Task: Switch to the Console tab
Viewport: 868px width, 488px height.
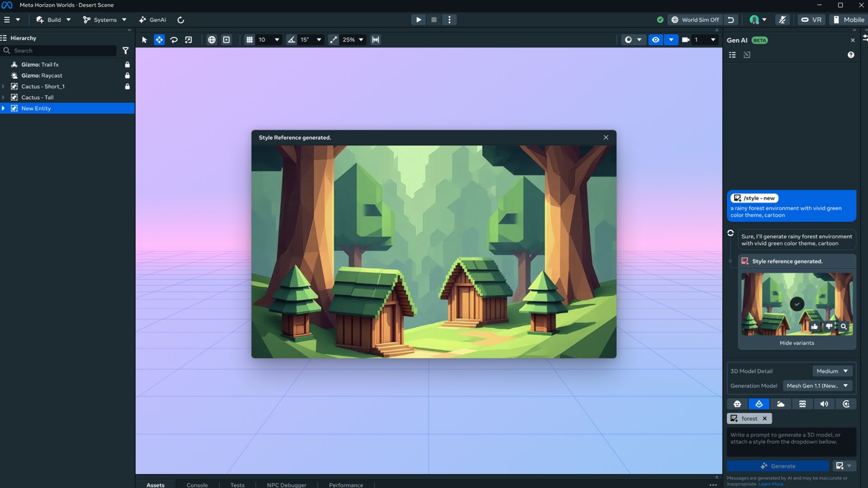Action: [197, 485]
